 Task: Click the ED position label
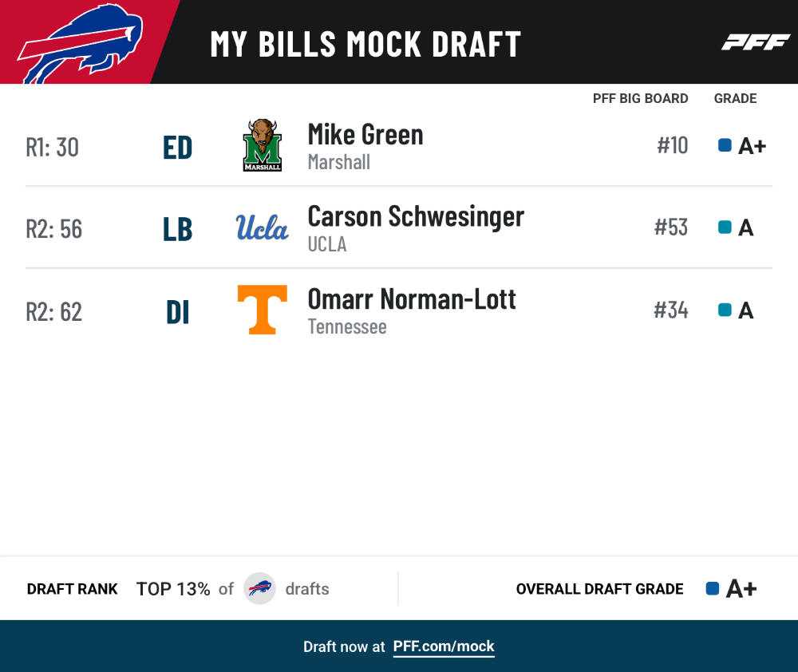(x=178, y=148)
